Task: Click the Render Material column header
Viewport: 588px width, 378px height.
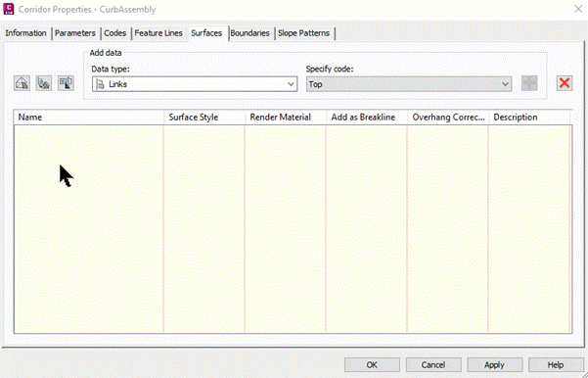Action: tap(286, 118)
